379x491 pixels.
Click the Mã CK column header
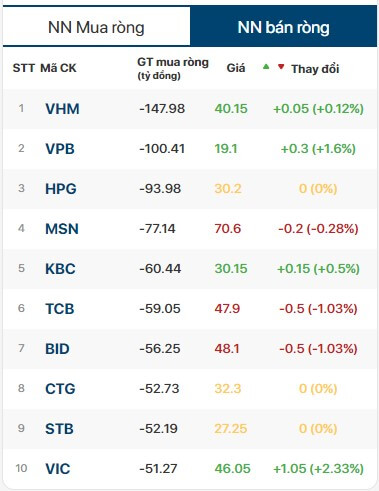(x=58, y=68)
